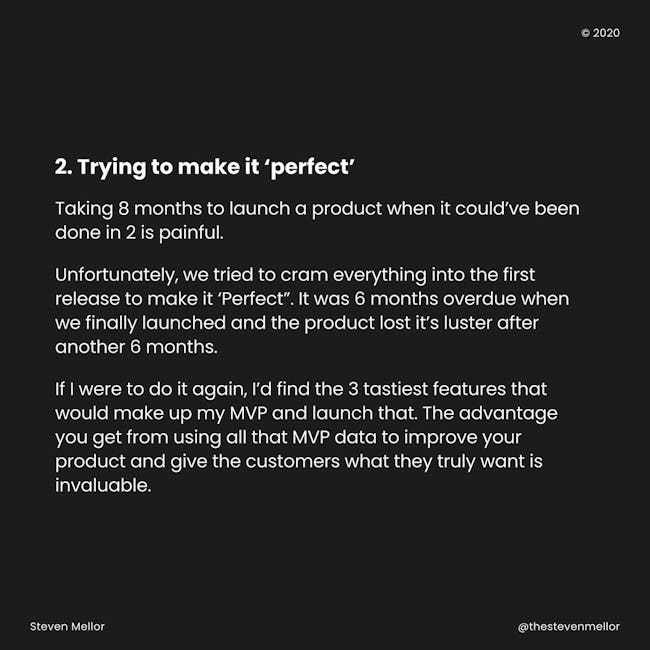Click the word "Unfortunately," starting second paragraph
This screenshot has width=650, height=650.
(116, 275)
